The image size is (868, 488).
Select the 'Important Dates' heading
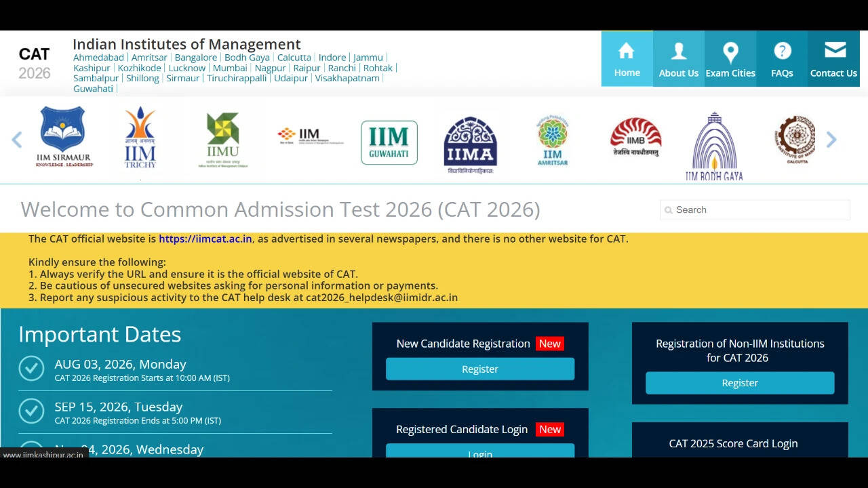[100, 334]
